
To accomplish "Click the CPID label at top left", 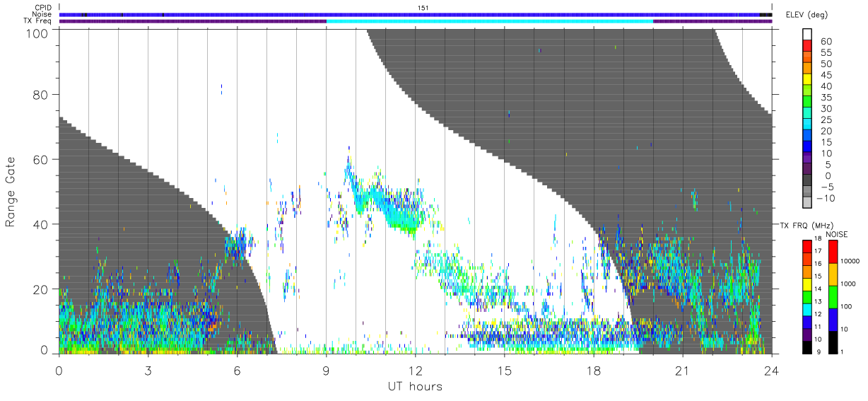I will pos(42,8).
